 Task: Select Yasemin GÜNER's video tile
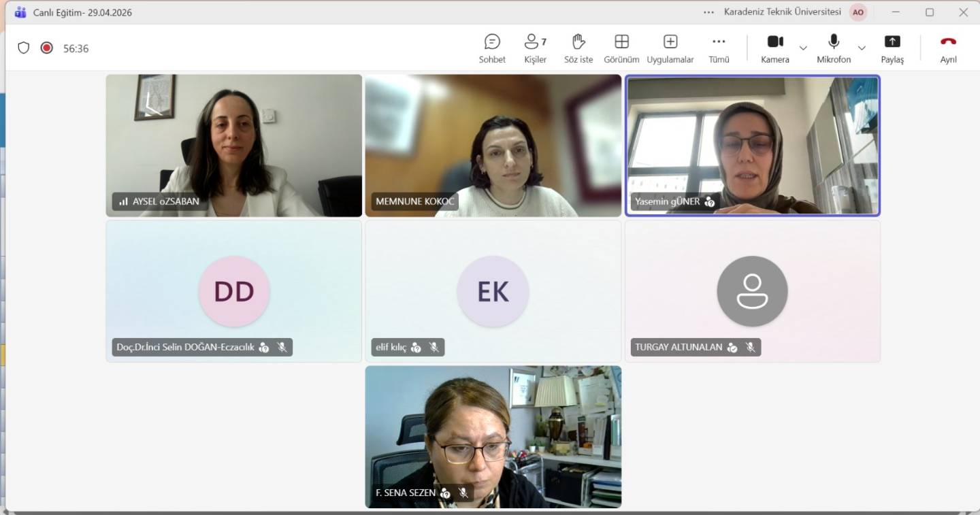[x=753, y=146]
